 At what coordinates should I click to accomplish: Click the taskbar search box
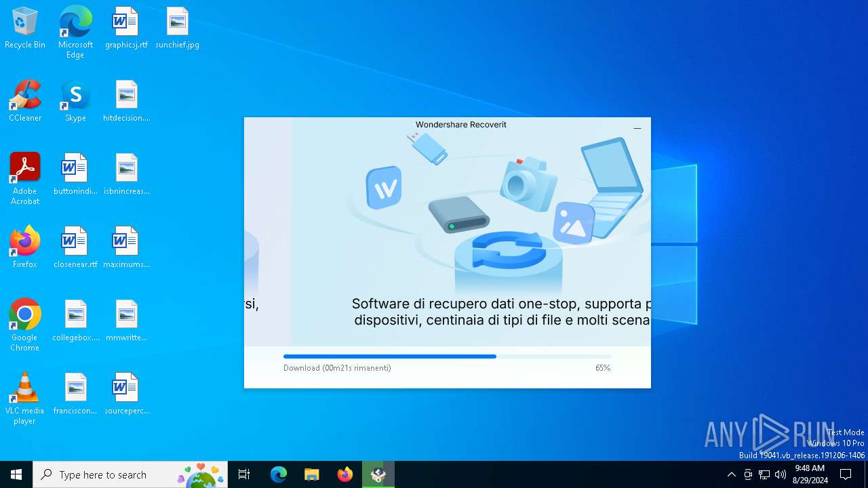(x=131, y=474)
